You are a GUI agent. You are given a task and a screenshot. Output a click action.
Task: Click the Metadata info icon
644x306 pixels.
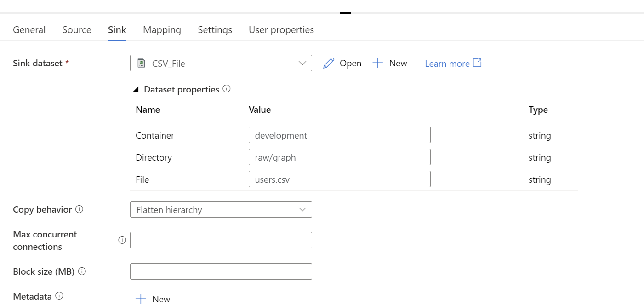[59, 296]
